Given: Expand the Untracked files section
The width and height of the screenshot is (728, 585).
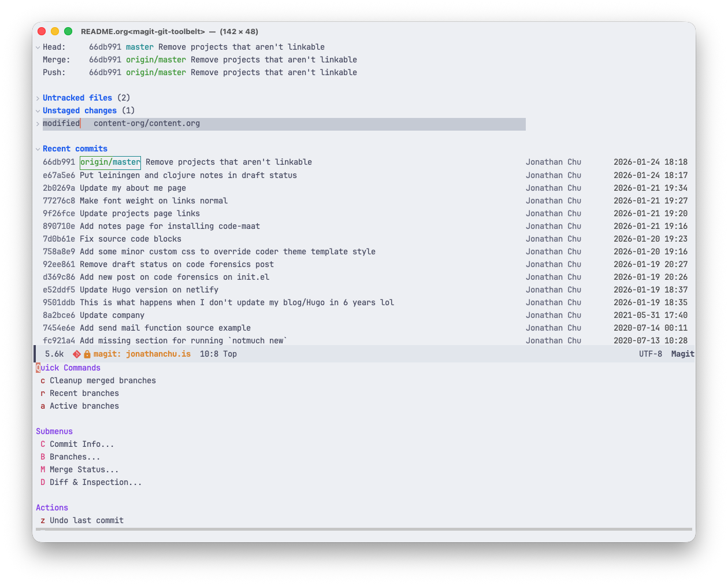Looking at the screenshot, I should [x=38, y=98].
